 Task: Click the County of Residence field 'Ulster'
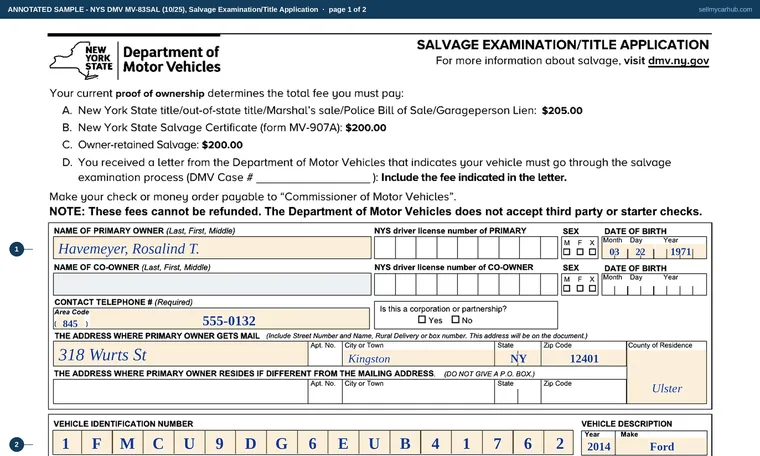[x=666, y=373]
